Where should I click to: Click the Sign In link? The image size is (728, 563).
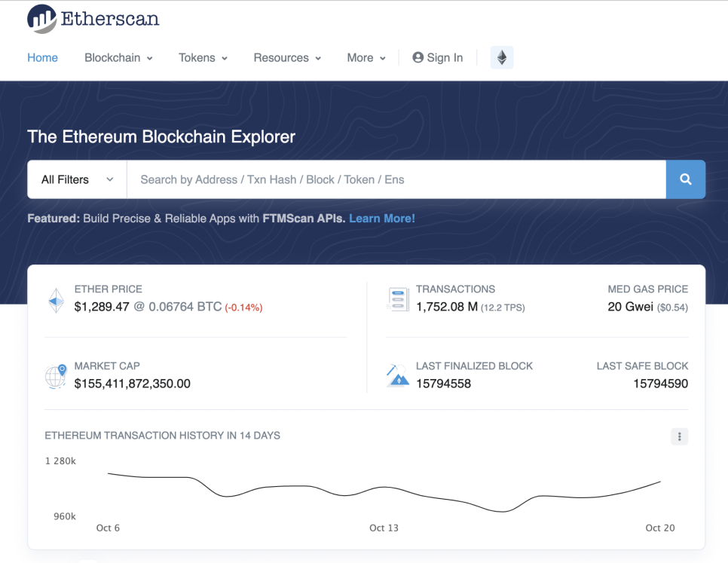click(437, 57)
